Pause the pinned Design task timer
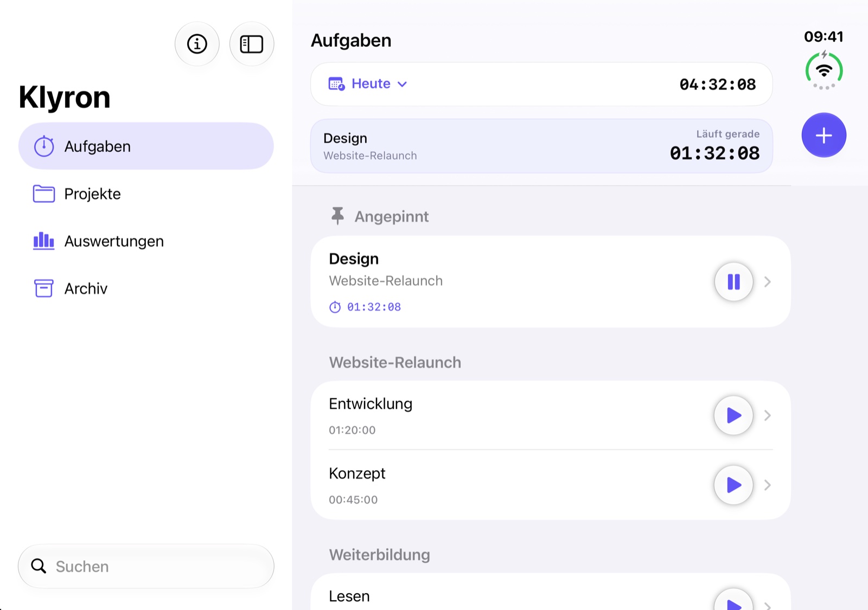The height and width of the screenshot is (610, 868). pos(733,281)
